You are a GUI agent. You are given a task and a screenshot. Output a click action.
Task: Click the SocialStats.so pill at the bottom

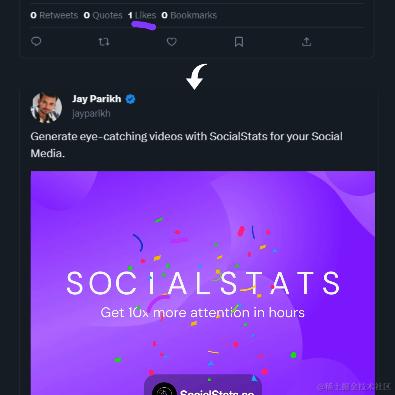click(203, 385)
